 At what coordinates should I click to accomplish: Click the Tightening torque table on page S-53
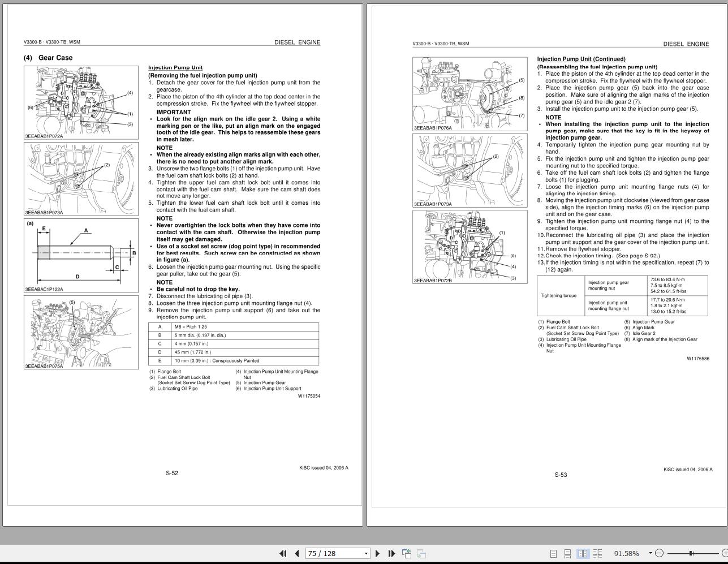(622, 295)
